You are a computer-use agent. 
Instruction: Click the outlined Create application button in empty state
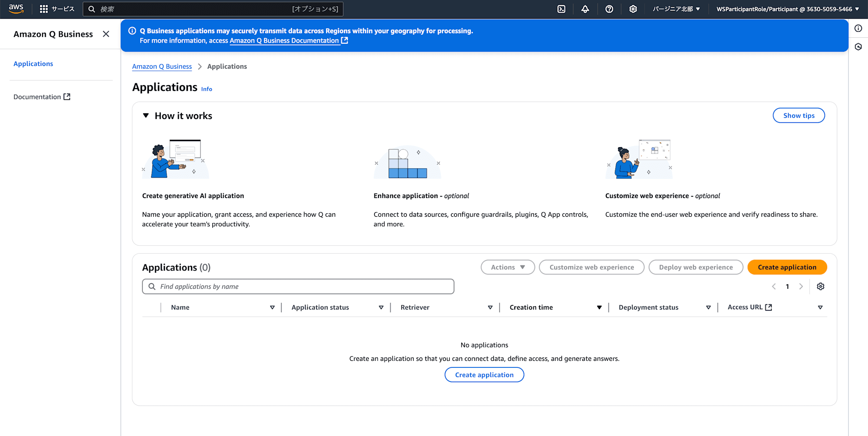tap(484, 375)
